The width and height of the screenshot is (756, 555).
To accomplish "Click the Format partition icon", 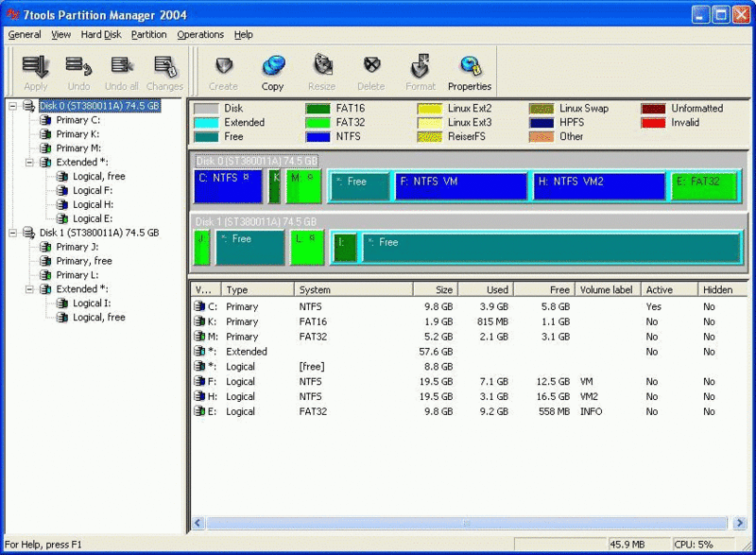I will tap(421, 72).
